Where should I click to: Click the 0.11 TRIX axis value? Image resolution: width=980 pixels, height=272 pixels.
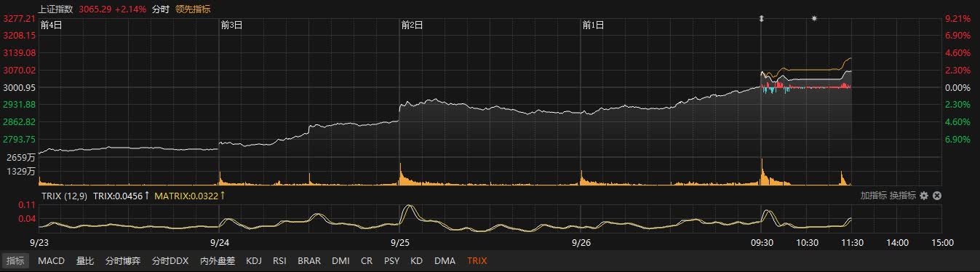[x=27, y=205]
